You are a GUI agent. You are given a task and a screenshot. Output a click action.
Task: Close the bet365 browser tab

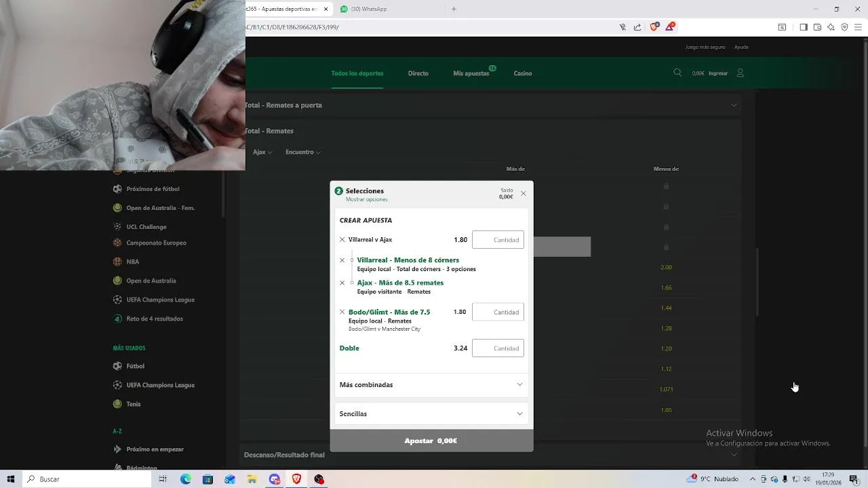click(x=326, y=9)
